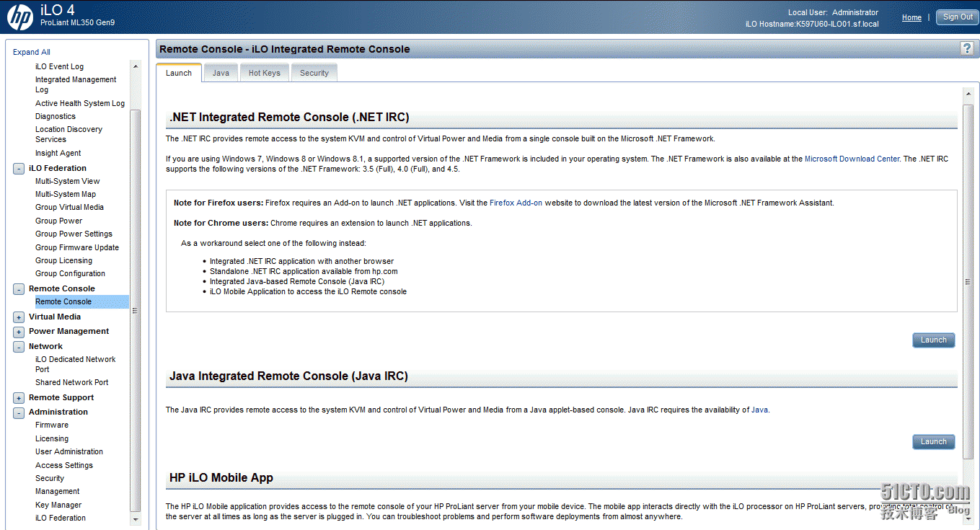Open Group Power Settings
This screenshot has height=530, width=980.
tap(74, 234)
